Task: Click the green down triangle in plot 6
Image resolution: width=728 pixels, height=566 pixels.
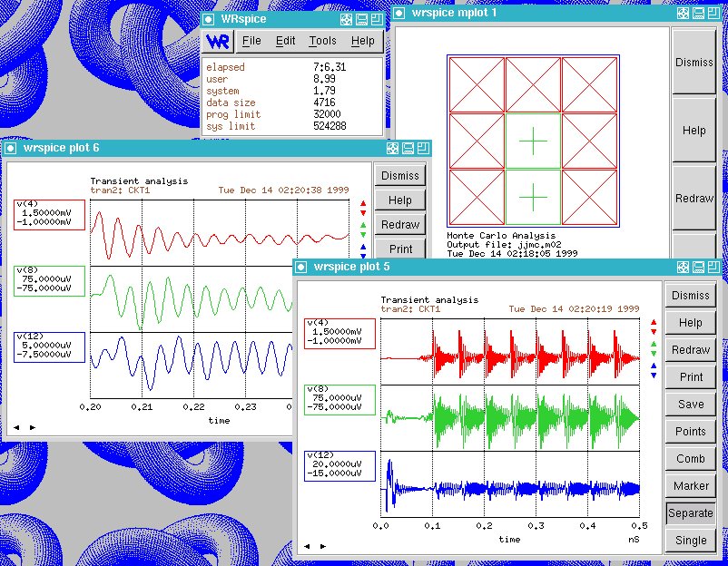Action: click(x=363, y=235)
